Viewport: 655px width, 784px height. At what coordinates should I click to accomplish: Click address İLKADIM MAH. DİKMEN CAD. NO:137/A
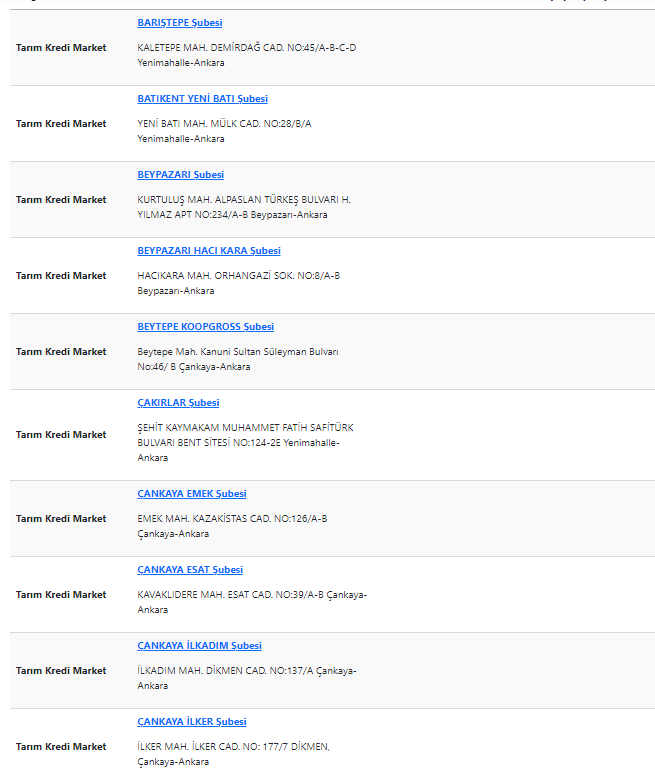coord(226,671)
